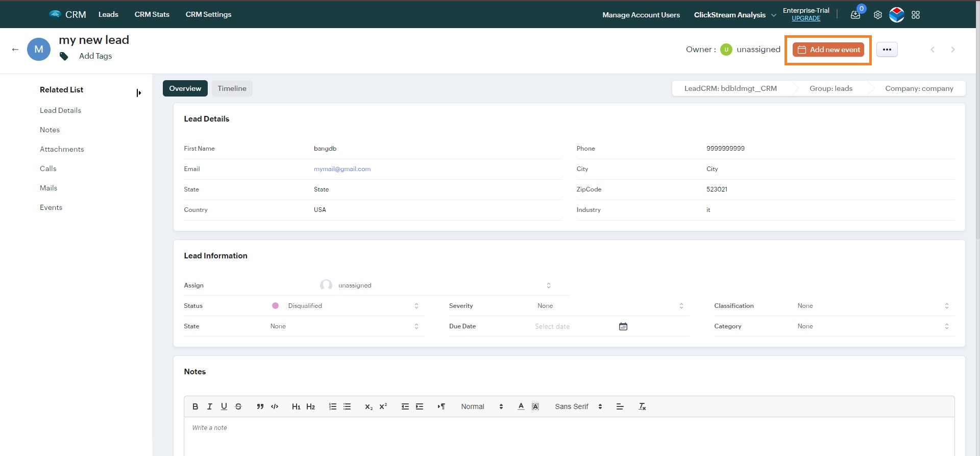This screenshot has height=456, width=980.
Task: Clear formatting in notes editor
Action: coord(642,406)
